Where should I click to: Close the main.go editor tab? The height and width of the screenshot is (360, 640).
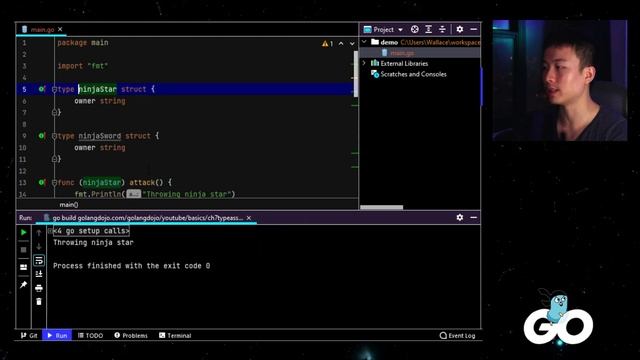pyautogui.click(x=60, y=29)
